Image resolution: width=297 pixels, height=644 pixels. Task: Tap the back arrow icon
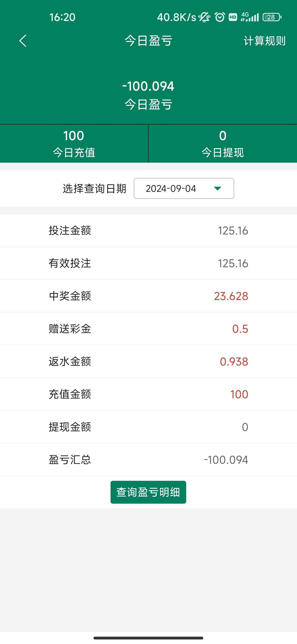(x=23, y=41)
